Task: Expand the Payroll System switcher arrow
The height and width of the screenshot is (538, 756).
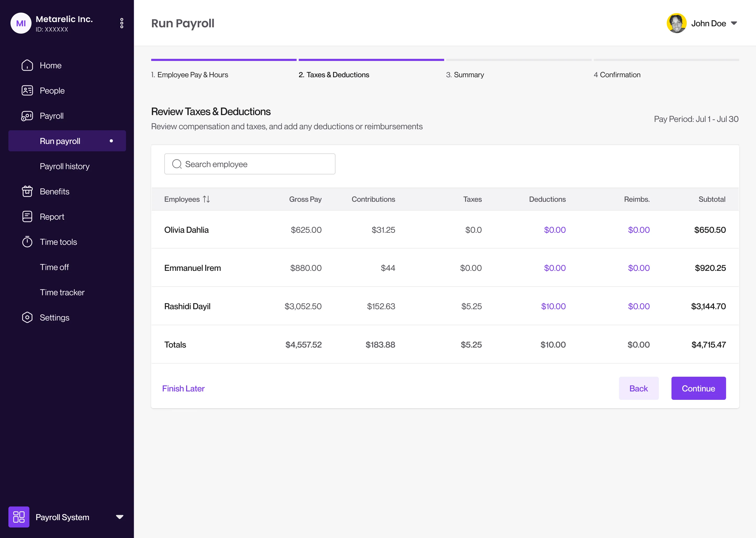Action: [x=119, y=517]
